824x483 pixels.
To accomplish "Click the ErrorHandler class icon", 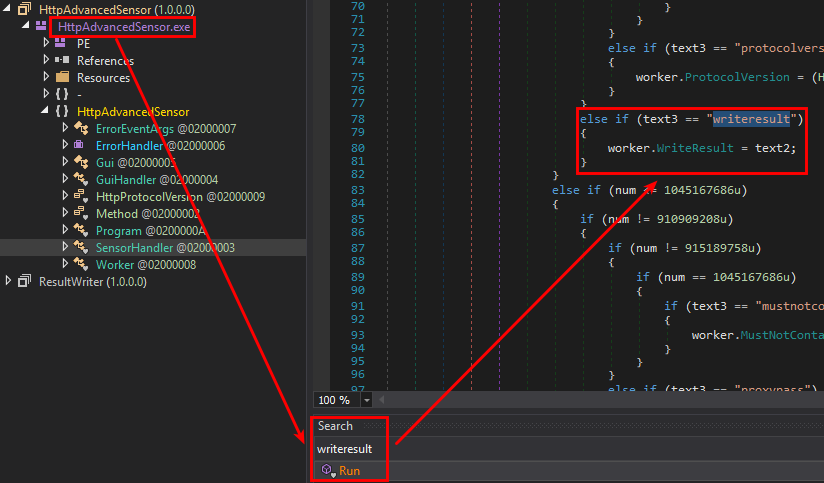I will [80, 146].
